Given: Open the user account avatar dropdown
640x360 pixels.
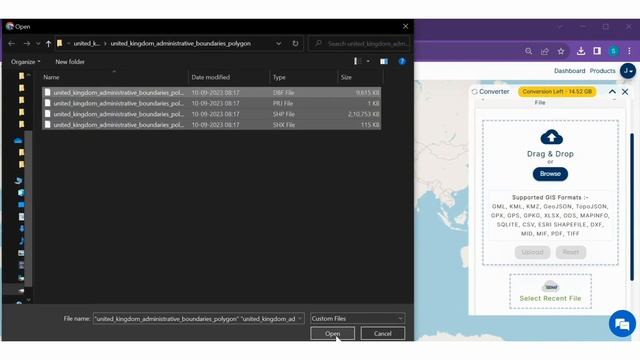Looking at the screenshot, I should tap(628, 71).
